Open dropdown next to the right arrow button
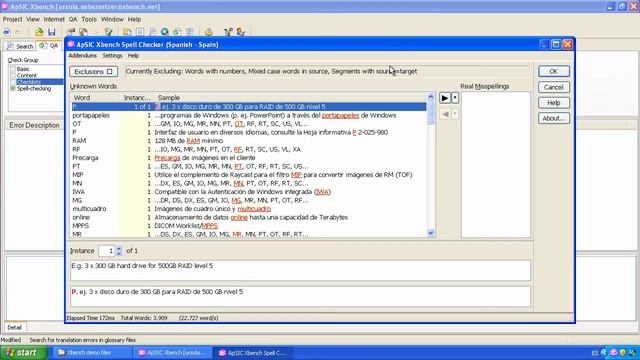Screen dimensions: 640x360 pos(455,98)
